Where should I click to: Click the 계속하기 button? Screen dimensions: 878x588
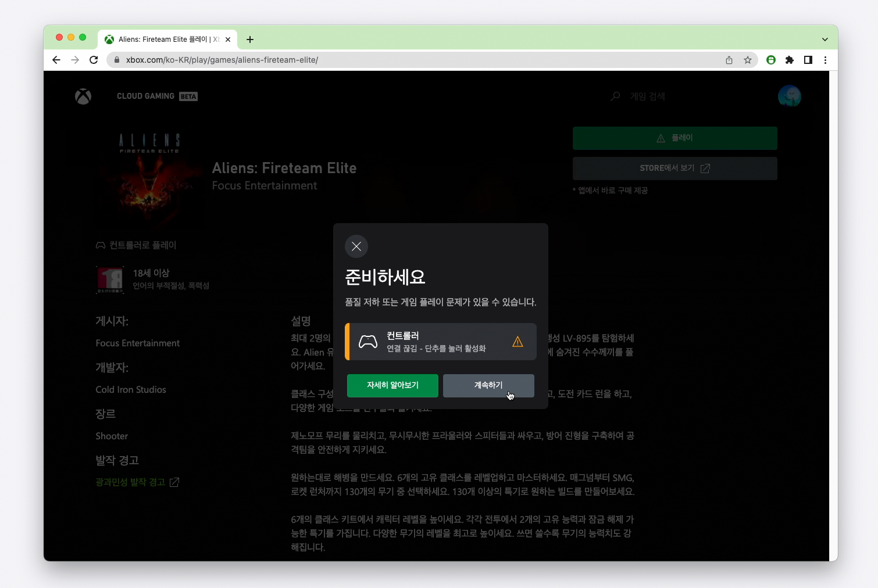(x=488, y=386)
